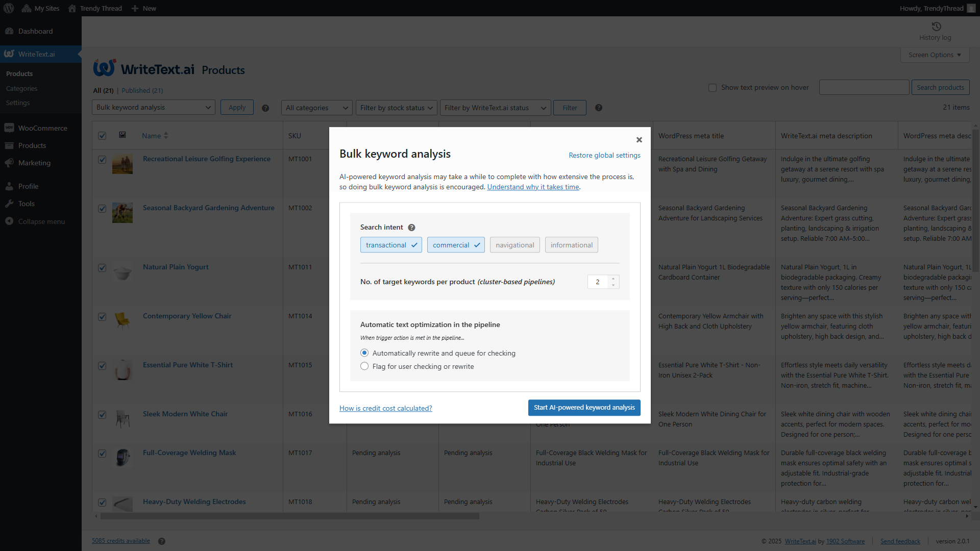Click Search products button

coord(940,87)
